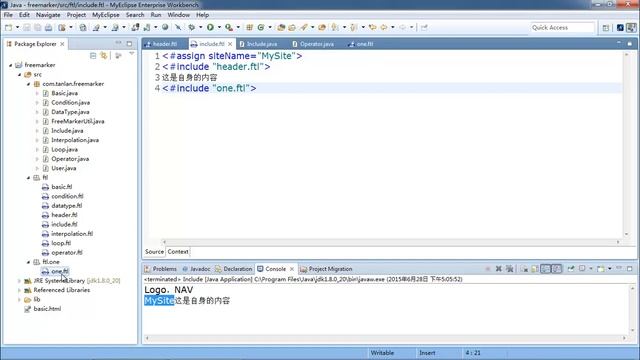640x360 pixels.
Task: Click Collapse All in Package Explorer
Action: click(x=93, y=56)
